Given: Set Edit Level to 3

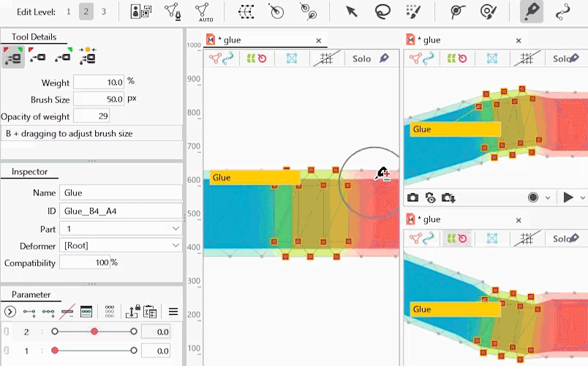Looking at the screenshot, I should 104,12.
